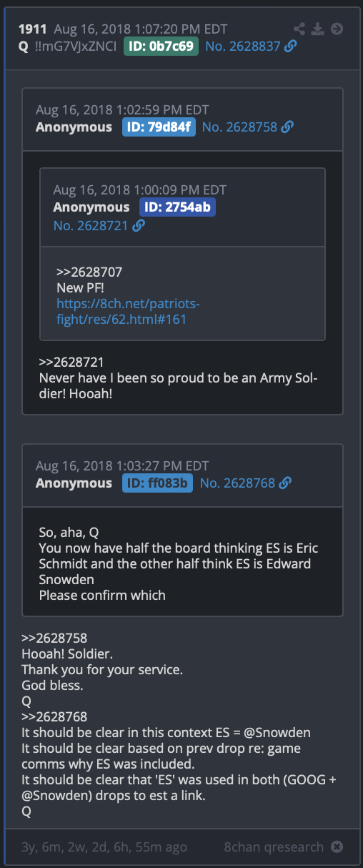Image resolution: width=363 pixels, height=868 pixels.
Task: Click the share icon in post header
Action: 300,29
